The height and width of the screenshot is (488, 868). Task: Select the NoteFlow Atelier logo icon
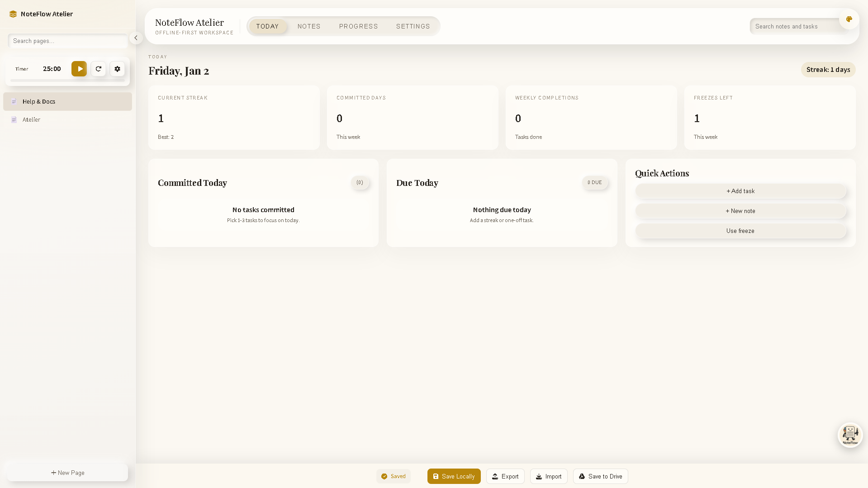pyautogui.click(x=13, y=14)
